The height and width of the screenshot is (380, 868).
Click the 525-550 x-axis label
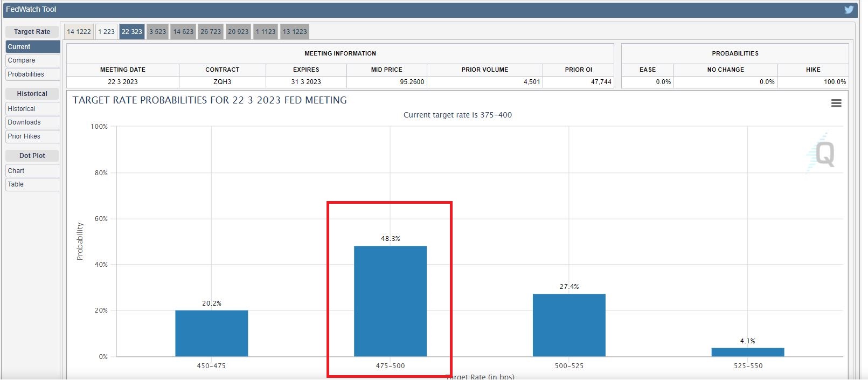tap(748, 366)
